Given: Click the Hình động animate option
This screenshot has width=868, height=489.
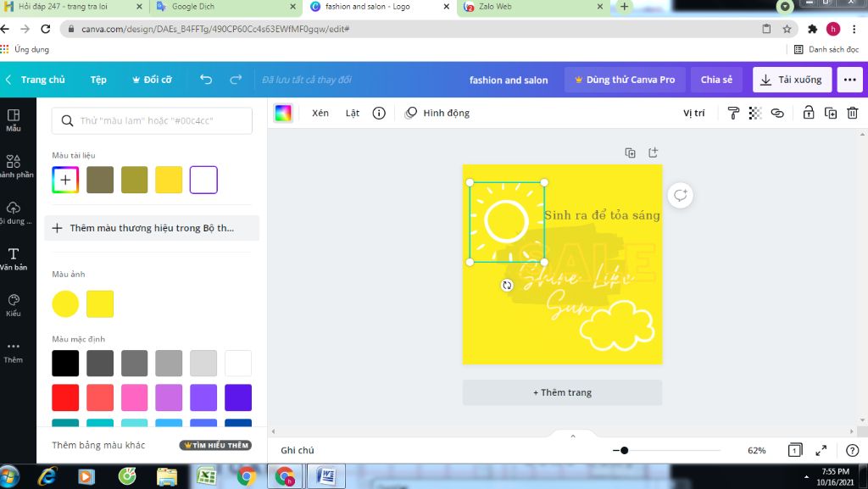Looking at the screenshot, I should [x=437, y=113].
